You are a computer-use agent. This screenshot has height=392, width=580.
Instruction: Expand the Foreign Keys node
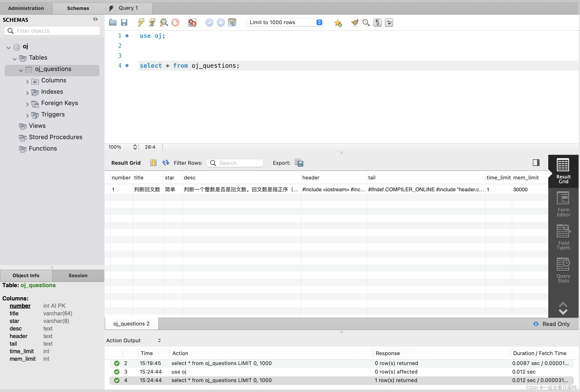point(27,104)
